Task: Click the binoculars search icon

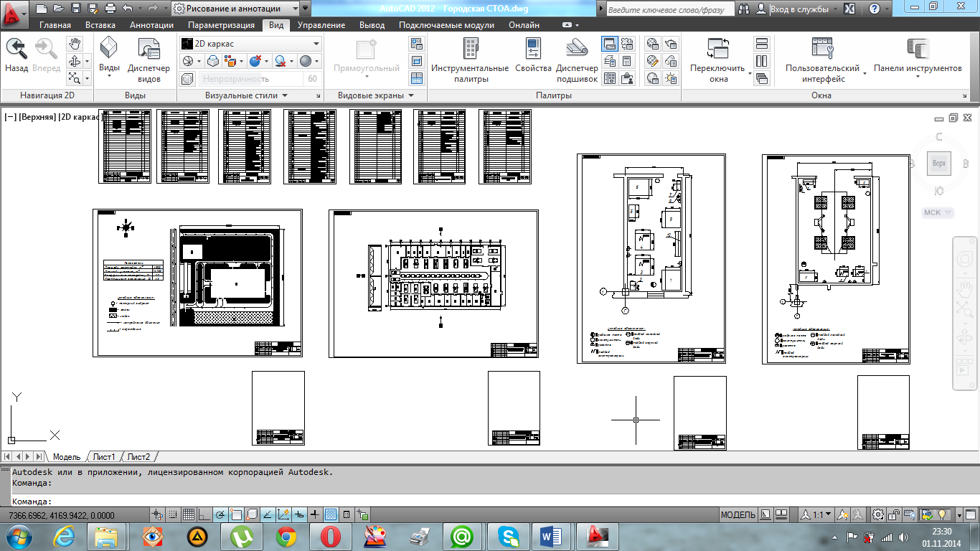Action: pos(743,9)
